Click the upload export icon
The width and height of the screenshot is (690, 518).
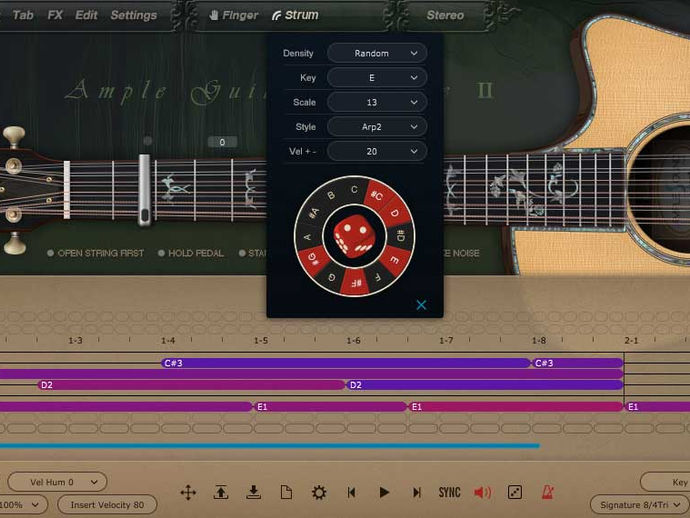tap(220, 492)
